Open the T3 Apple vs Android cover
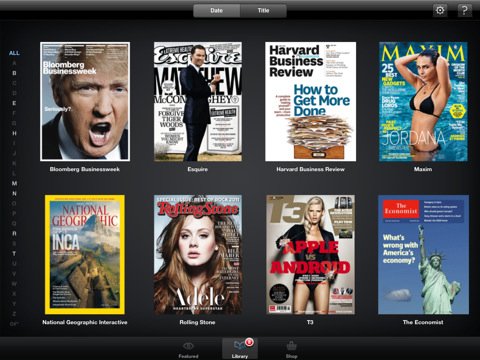The image size is (480, 360). coord(310,255)
